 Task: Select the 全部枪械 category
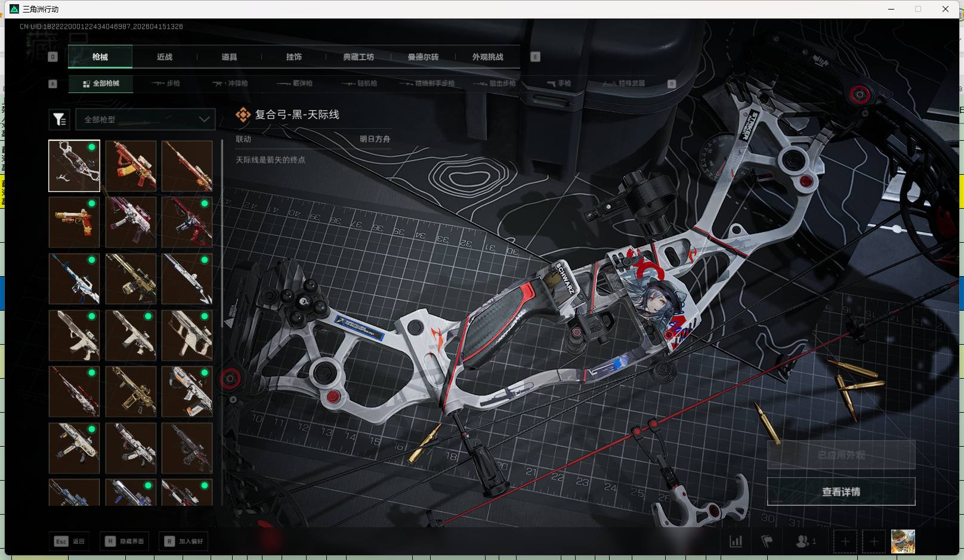click(x=101, y=83)
